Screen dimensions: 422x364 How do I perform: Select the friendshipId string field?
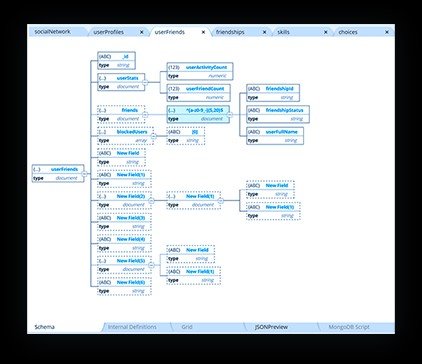pyautogui.click(x=273, y=93)
